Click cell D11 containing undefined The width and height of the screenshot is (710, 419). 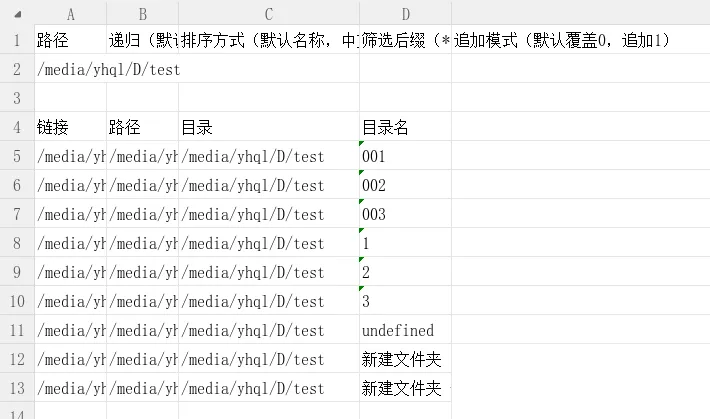405,330
